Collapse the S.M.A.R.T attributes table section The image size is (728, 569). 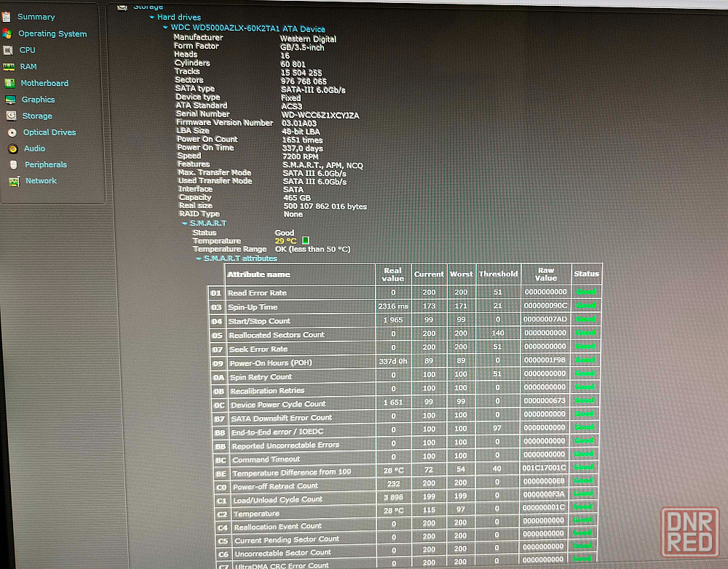[x=198, y=258]
